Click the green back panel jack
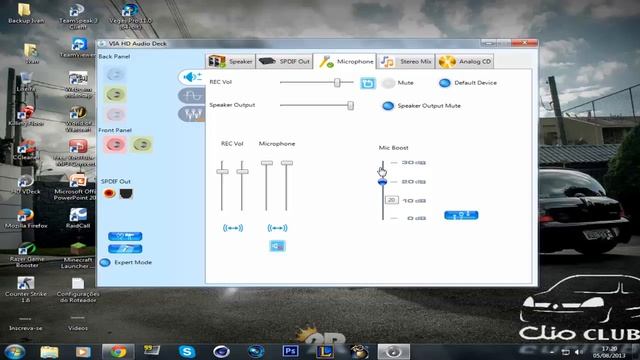 click(x=115, y=94)
